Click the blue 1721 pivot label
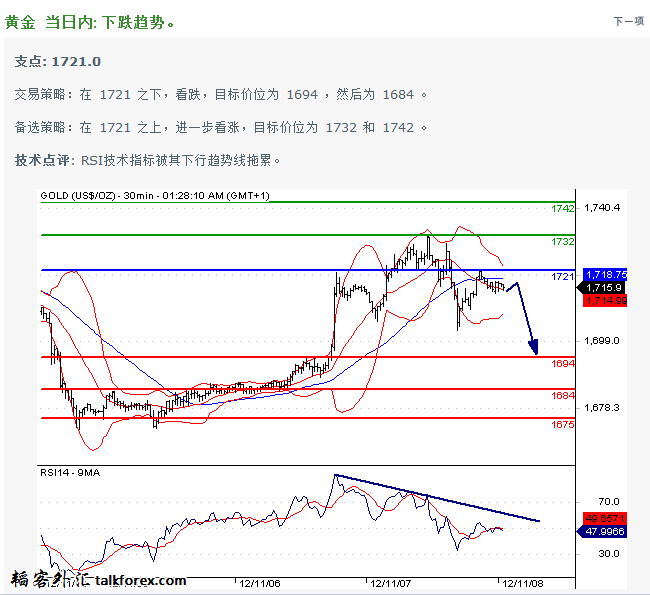This screenshot has height=595, width=650. click(563, 277)
